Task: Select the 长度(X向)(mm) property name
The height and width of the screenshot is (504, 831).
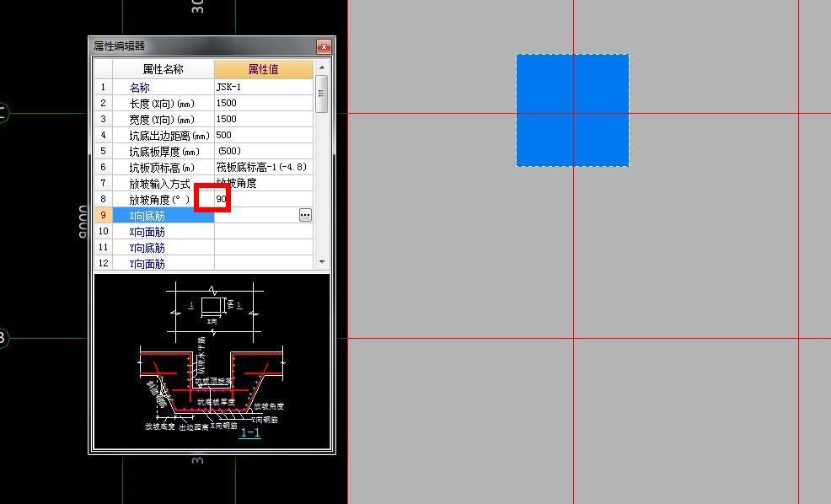Action: (164, 103)
